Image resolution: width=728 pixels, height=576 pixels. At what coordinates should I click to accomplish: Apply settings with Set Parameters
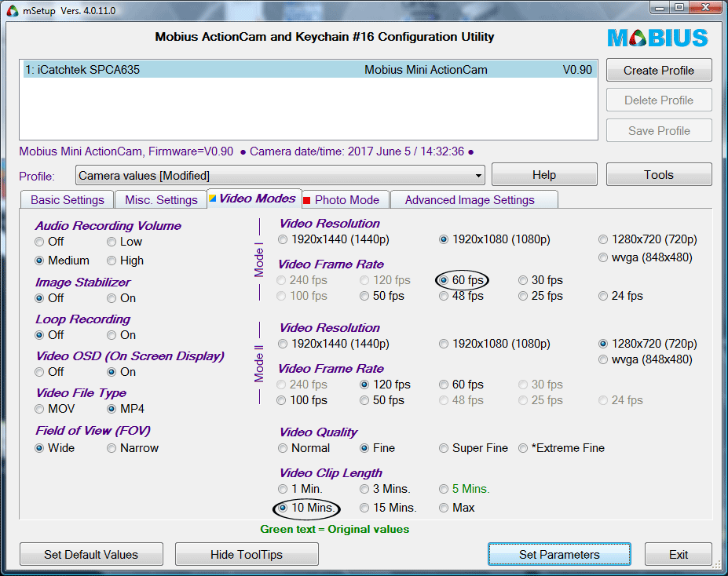559,555
